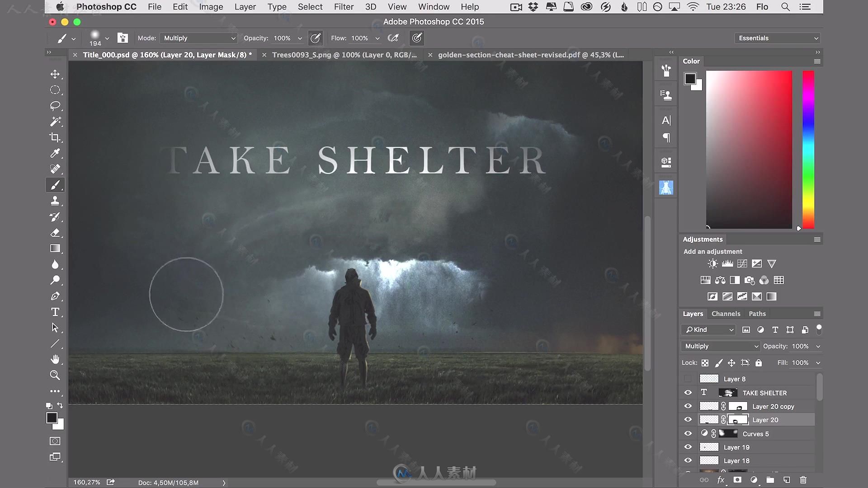Open the Paragraph panel icon

point(666,137)
